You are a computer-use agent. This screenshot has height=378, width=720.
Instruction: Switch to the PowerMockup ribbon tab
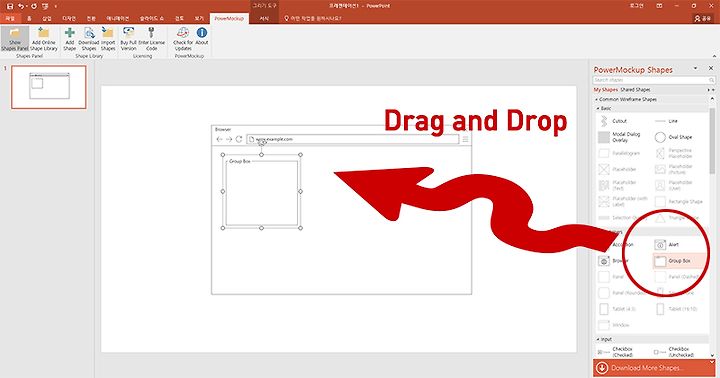(229, 18)
